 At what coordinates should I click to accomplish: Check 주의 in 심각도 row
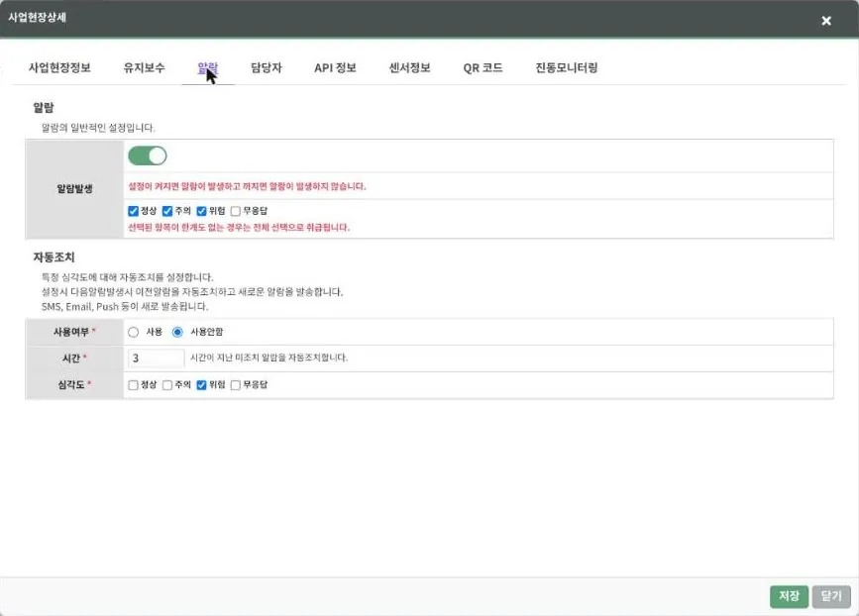pyautogui.click(x=167, y=385)
